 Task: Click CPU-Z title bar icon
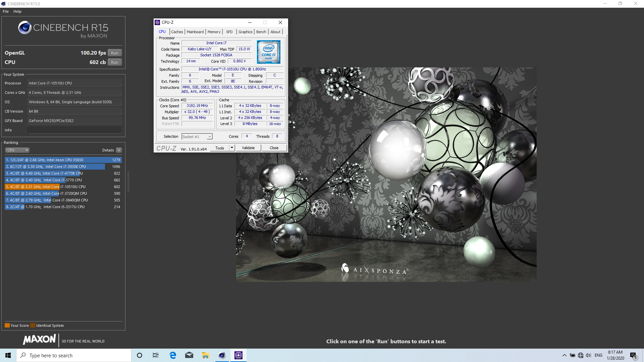coord(157,22)
